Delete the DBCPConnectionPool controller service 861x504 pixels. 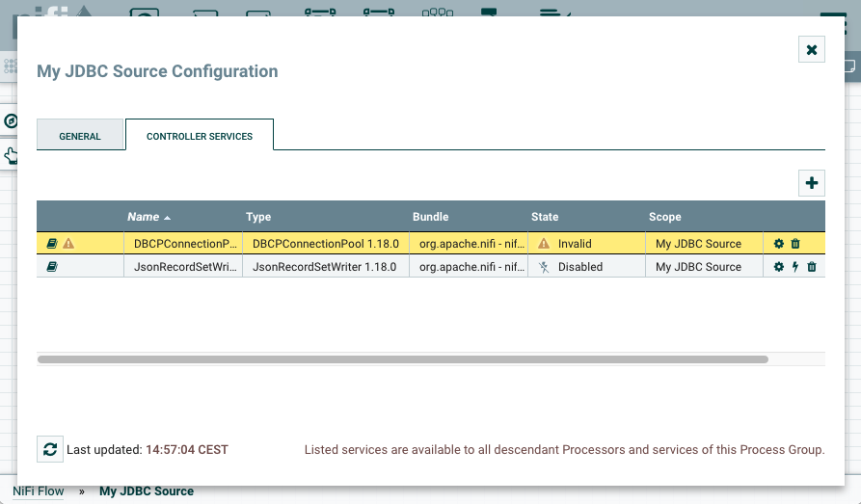[795, 244]
